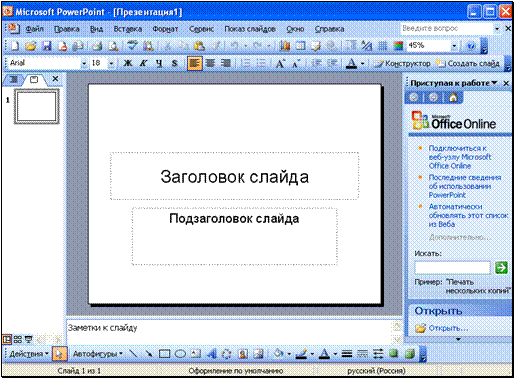514x378 pixels.
Task: Paste clipboard contents using toolbar icon
Action: coord(199,46)
